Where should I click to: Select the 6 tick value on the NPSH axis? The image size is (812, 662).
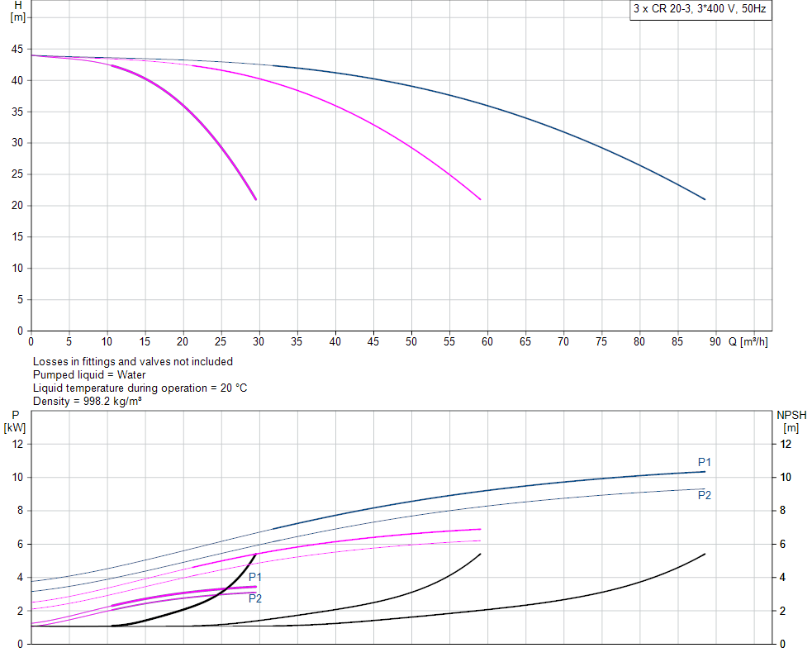point(782,545)
